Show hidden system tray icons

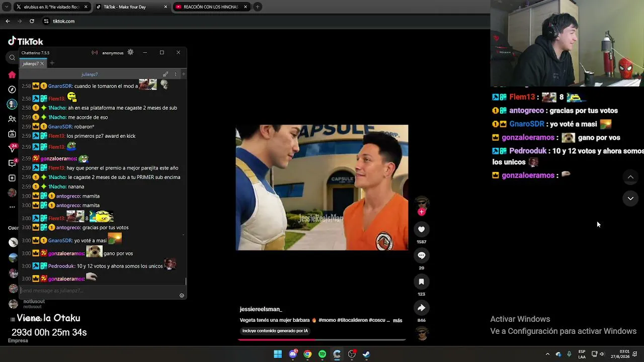[547, 354]
